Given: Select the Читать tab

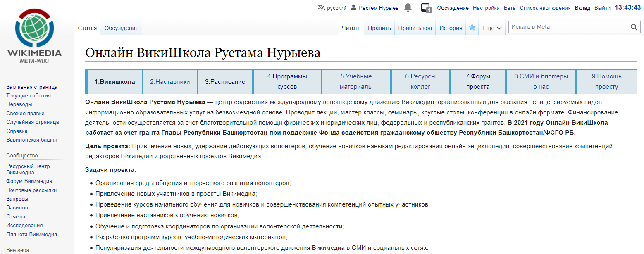Looking at the screenshot, I should point(351,28).
